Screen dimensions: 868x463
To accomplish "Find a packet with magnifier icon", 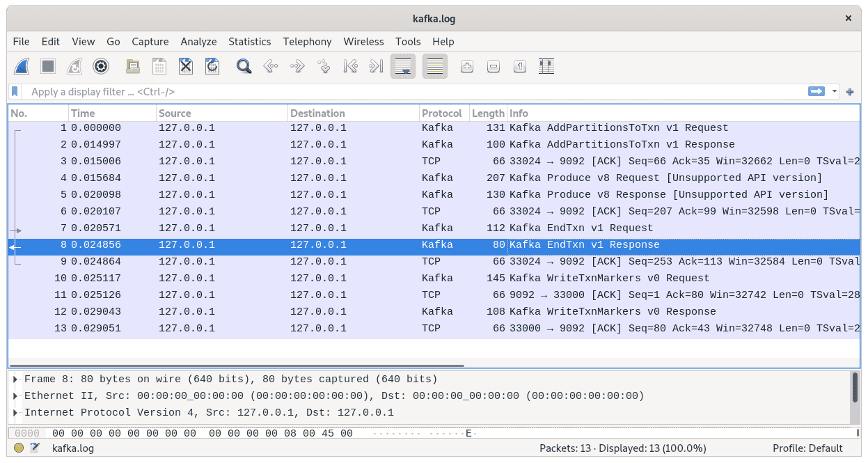I will click(244, 66).
